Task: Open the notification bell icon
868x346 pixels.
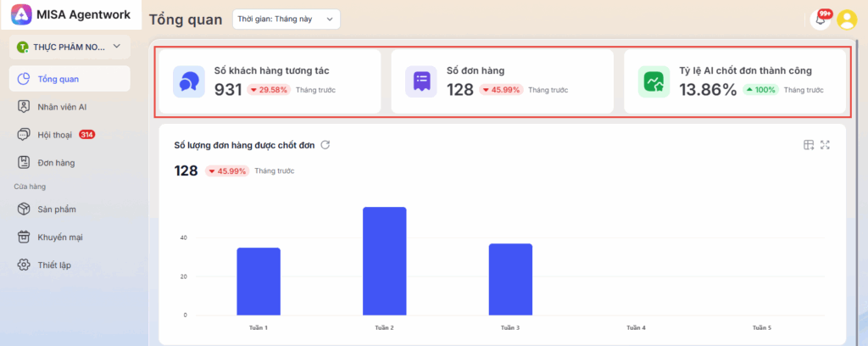Action: (820, 20)
